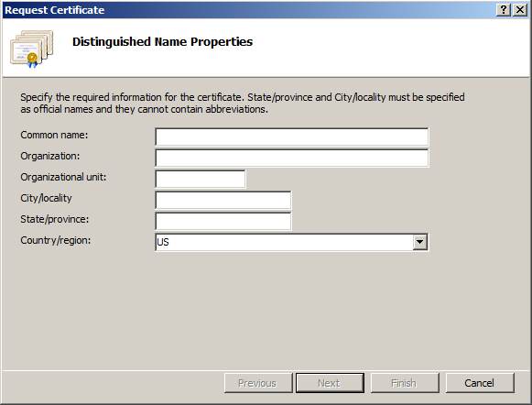Click the Organization label

[50, 156]
